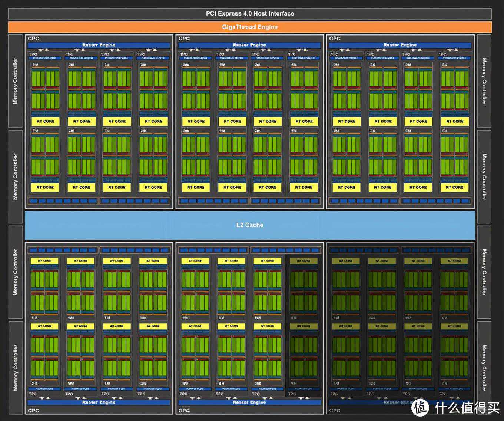Click the first upper RT CORE block in top-left GPC
The image size is (504, 421).
coord(45,121)
